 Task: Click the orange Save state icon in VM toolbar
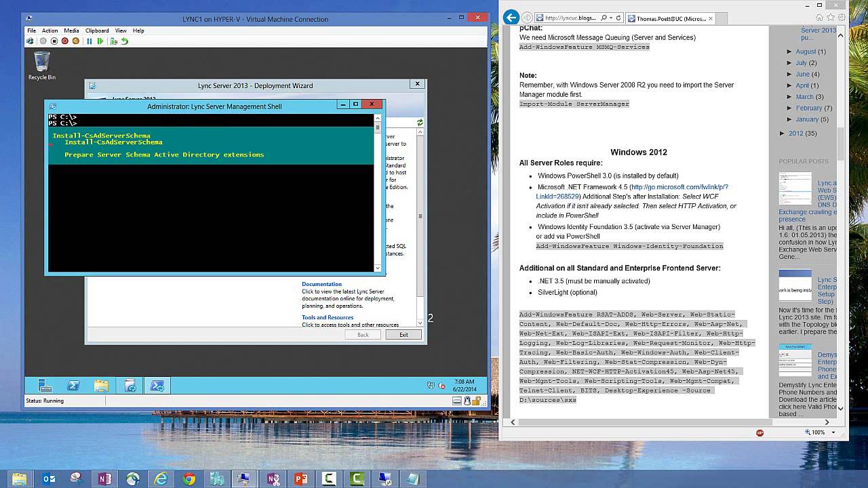[x=76, y=41]
